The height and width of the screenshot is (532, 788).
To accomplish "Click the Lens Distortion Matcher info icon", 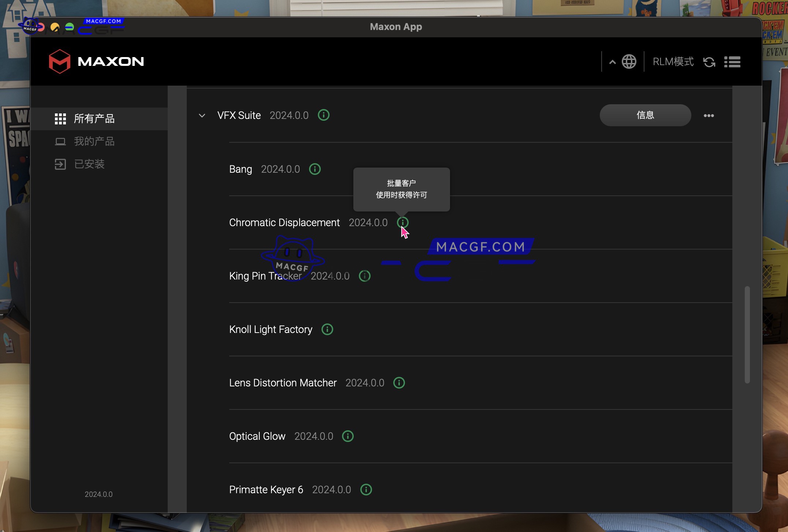I will (399, 383).
